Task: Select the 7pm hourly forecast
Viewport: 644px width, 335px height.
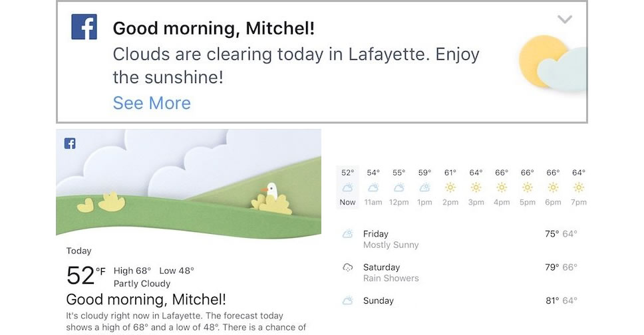Action: tap(579, 187)
